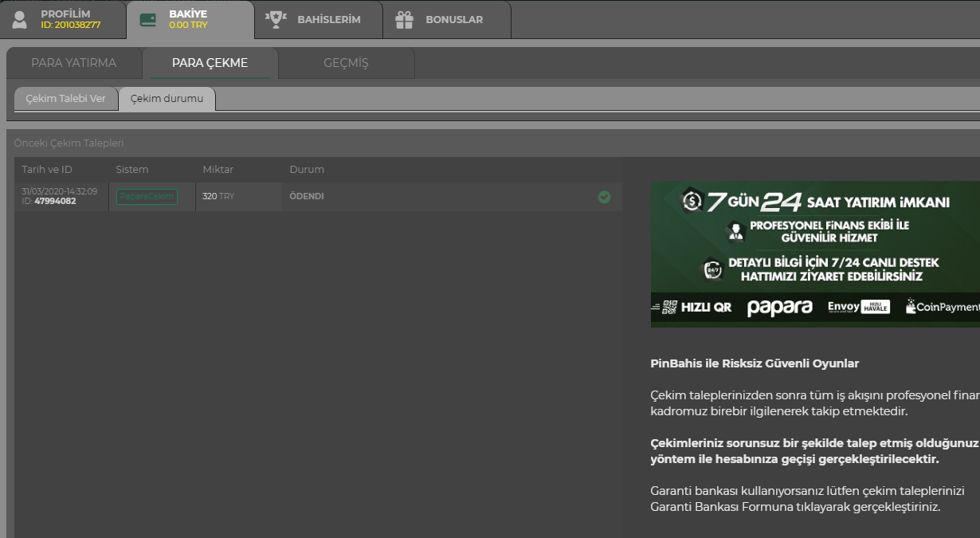Screen dimensions: 980x538
Task: Click the PaparaCekim system badge
Action: pos(147,197)
